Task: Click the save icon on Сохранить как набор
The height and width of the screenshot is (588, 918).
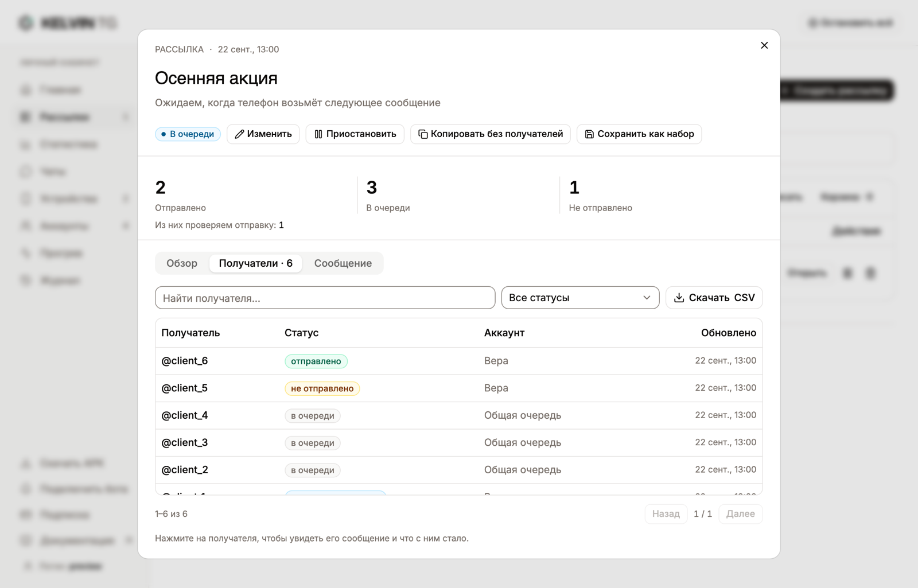Action: click(x=589, y=134)
